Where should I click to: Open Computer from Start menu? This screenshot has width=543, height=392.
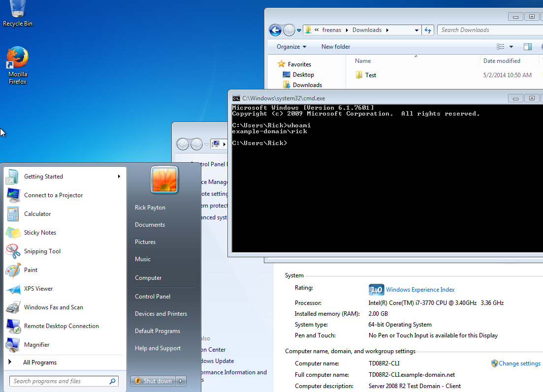(x=148, y=278)
